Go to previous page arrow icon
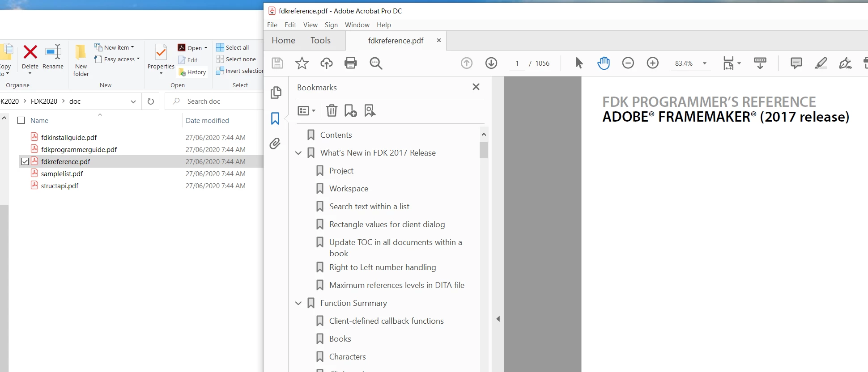868x372 pixels. (467, 63)
